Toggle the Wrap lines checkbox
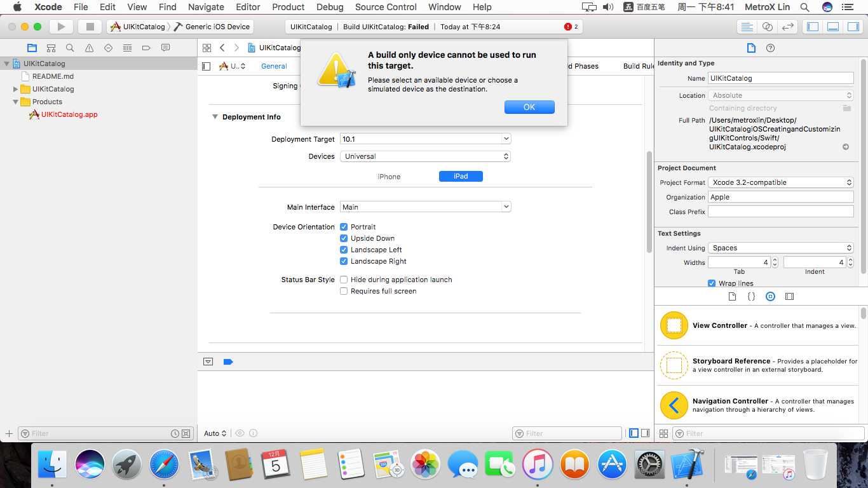This screenshot has width=868, height=488. [712, 283]
